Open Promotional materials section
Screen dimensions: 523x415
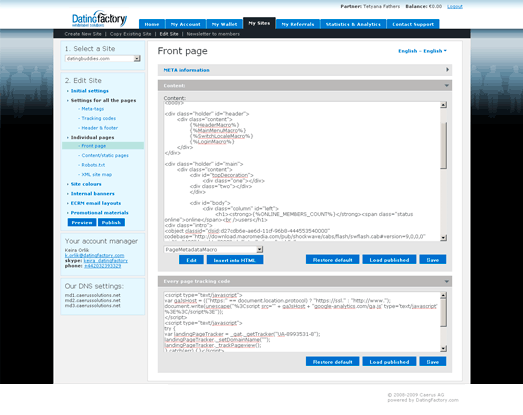tap(99, 213)
